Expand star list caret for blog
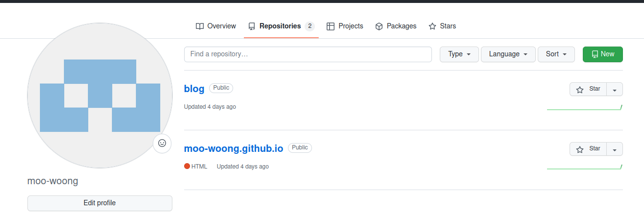The width and height of the screenshot is (644, 218). click(x=615, y=89)
